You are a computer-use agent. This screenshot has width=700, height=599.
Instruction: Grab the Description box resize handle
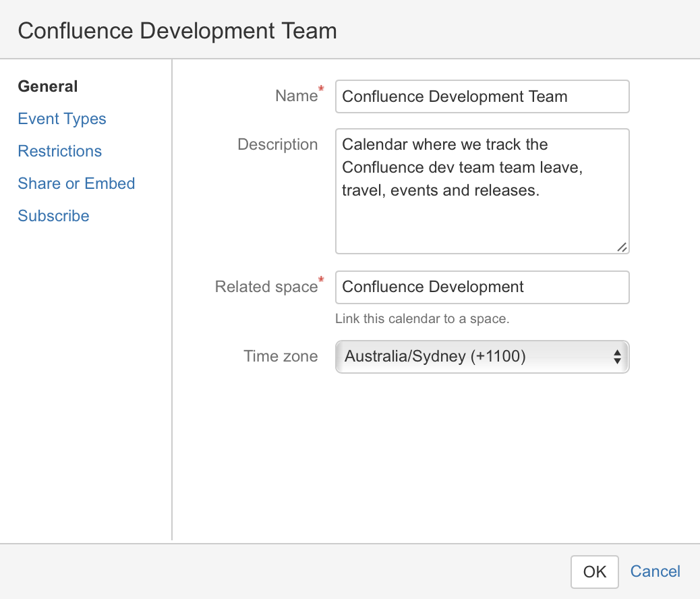(x=622, y=248)
